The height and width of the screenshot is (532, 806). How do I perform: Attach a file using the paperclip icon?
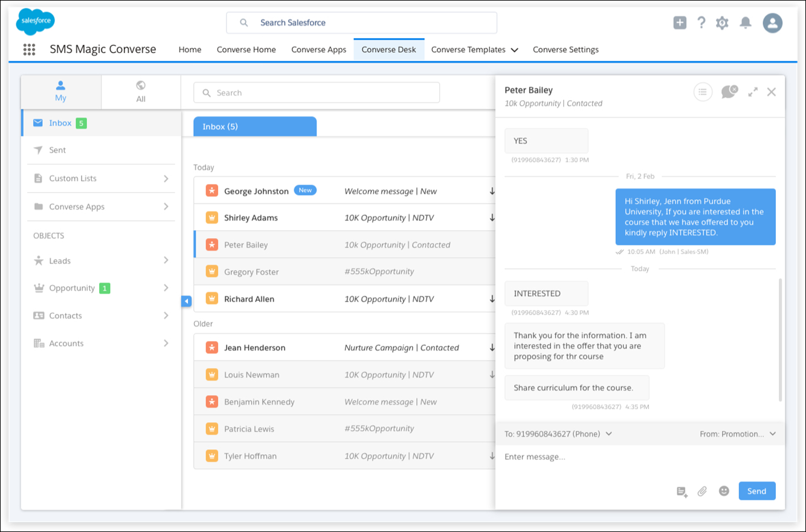[x=702, y=492]
